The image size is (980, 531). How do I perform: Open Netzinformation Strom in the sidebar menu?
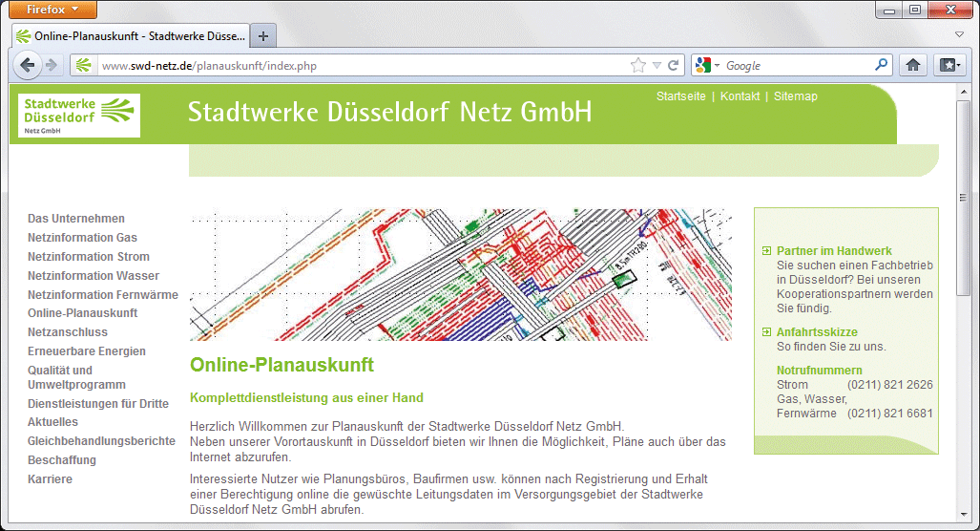(x=89, y=257)
